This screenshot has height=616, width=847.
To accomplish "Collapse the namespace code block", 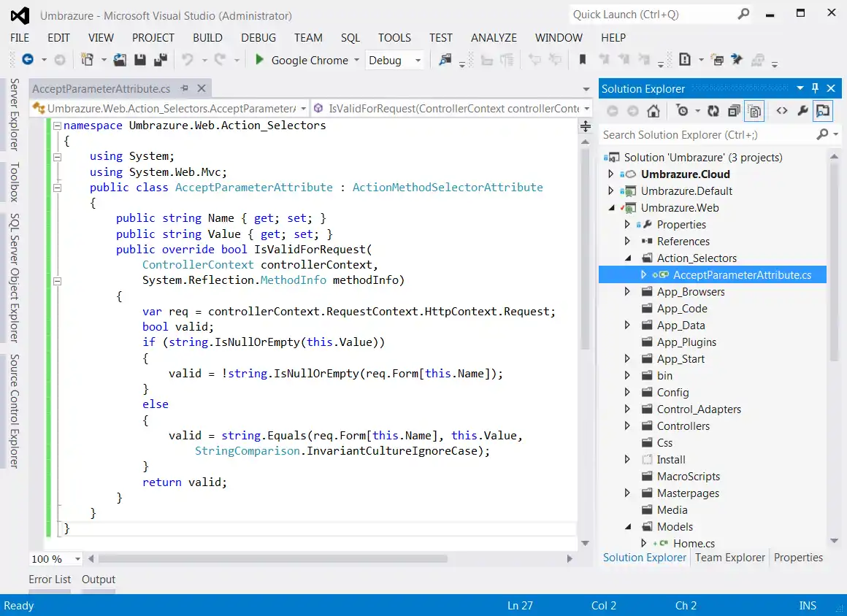I will click(x=57, y=126).
